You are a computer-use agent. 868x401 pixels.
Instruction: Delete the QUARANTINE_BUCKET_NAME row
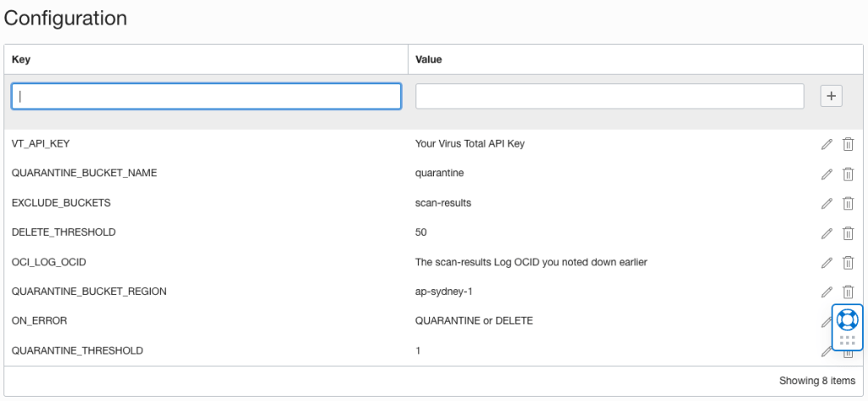click(x=848, y=174)
